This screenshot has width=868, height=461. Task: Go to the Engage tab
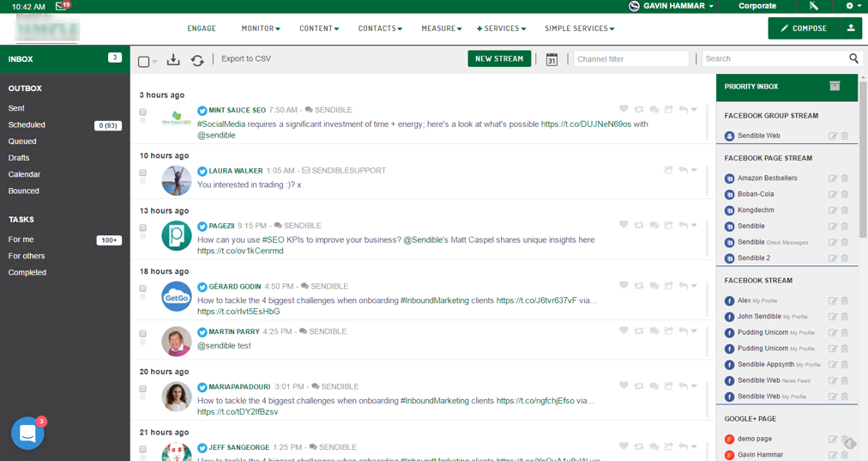pyautogui.click(x=202, y=28)
